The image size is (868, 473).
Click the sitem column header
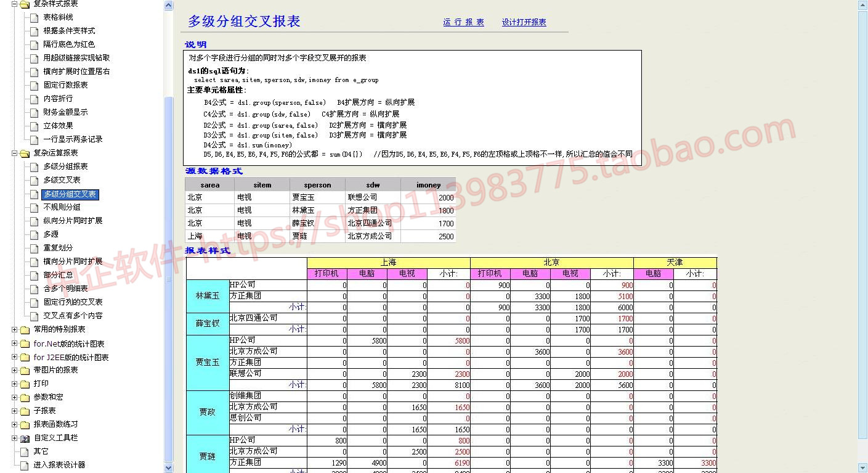pyautogui.click(x=262, y=185)
